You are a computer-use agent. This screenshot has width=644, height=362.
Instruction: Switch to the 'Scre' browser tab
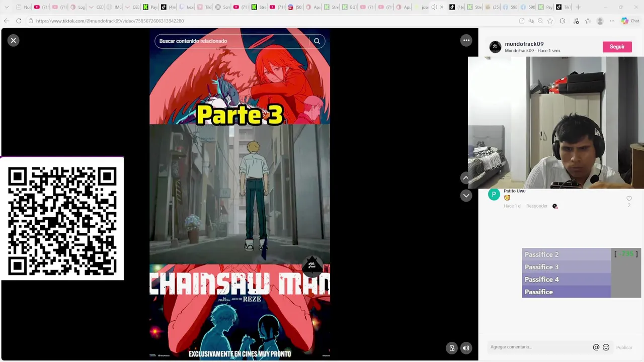tap(223, 7)
